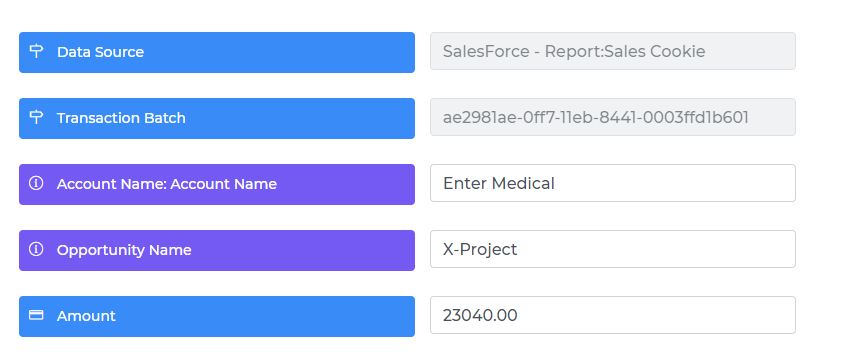Viewport: 843px width, 363px height.
Task: Click the credit card icon beside Amount
Action: click(36, 315)
